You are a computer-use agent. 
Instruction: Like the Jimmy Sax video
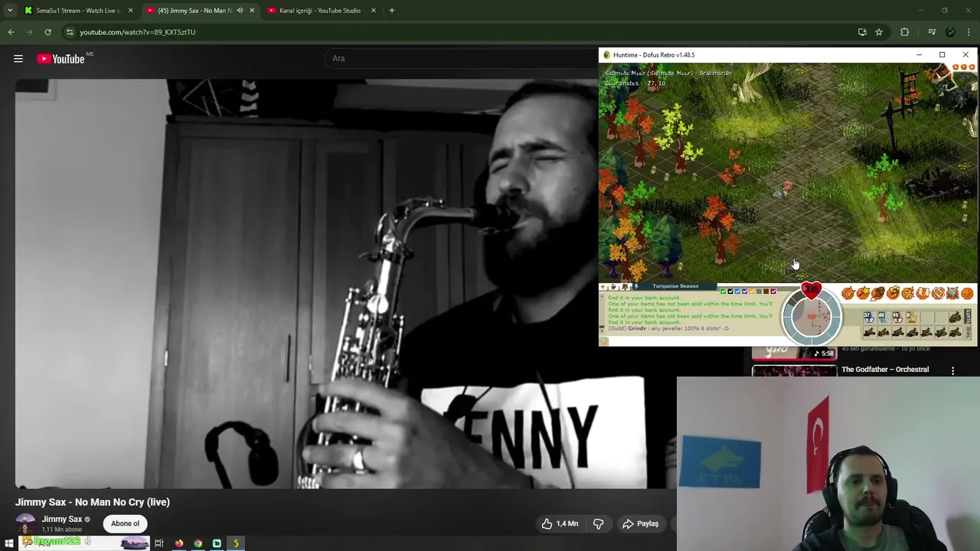click(x=560, y=523)
